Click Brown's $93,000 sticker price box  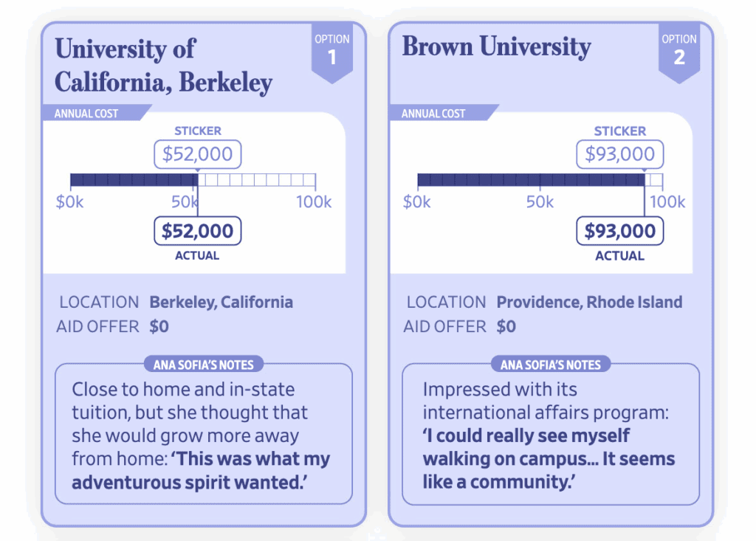click(x=619, y=154)
